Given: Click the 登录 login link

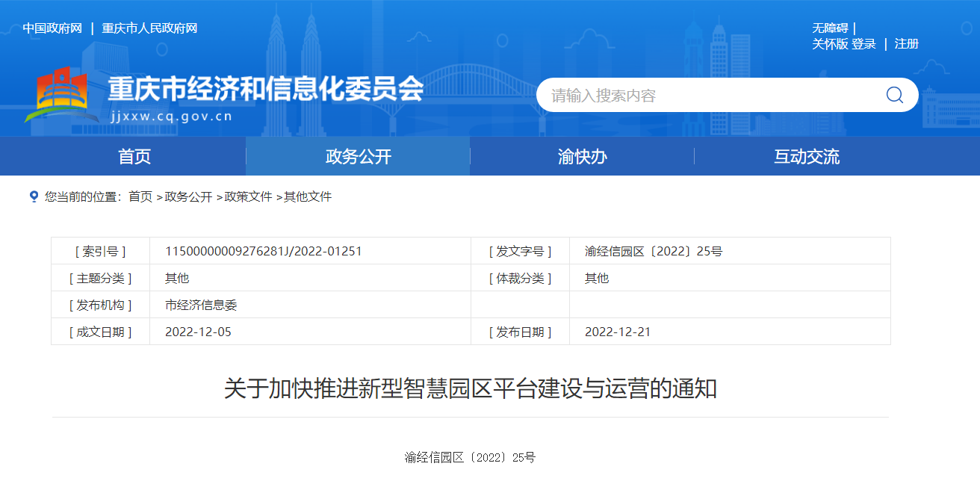Looking at the screenshot, I should tap(863, 44).
